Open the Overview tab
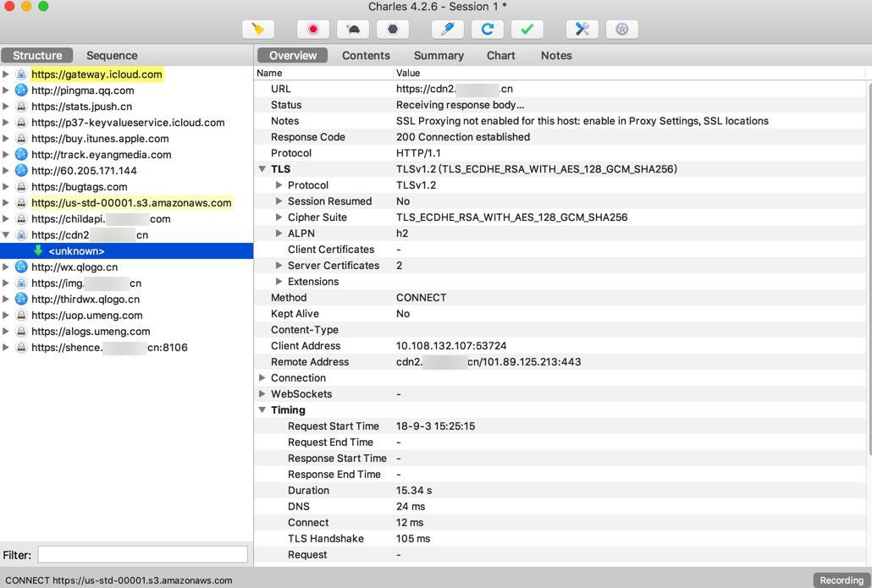872x588 pixels. pos(293,56)
